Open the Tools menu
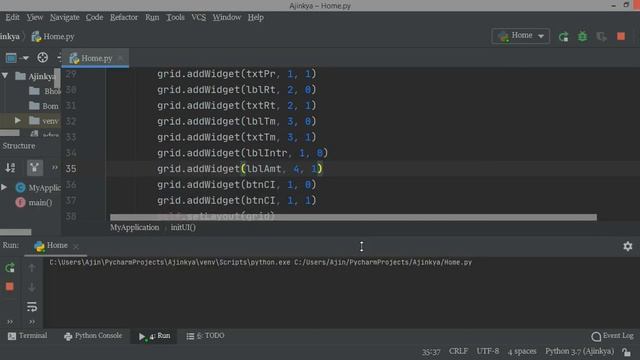Viewport: 640px width, 360px height. pos(175,17)
